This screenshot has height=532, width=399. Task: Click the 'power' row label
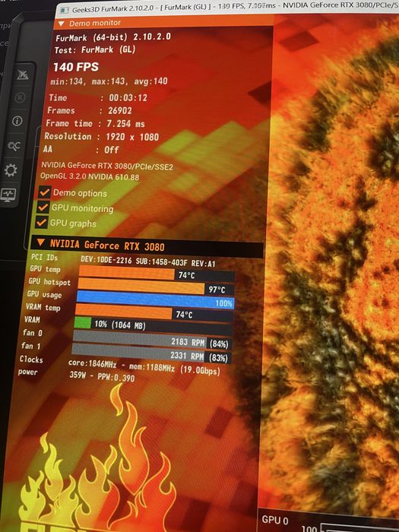pyautogui.click(x=28, y=372)
